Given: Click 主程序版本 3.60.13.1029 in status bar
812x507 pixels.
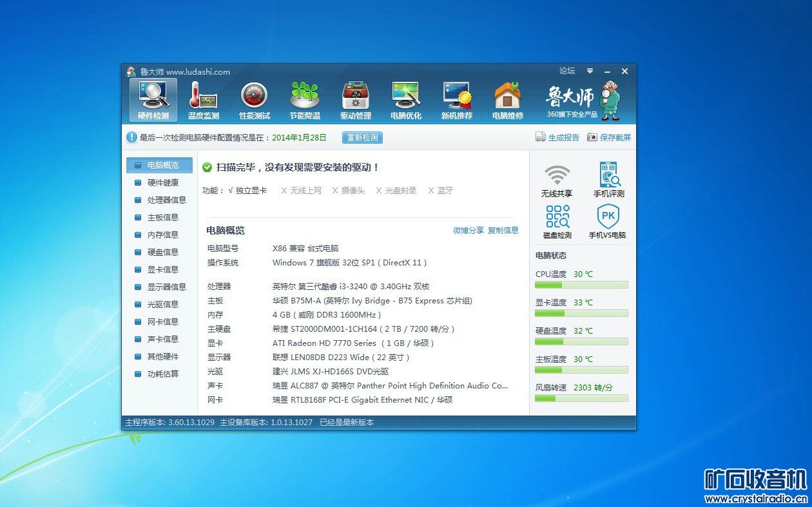Looking at the screenshot, I should (169, 423).
